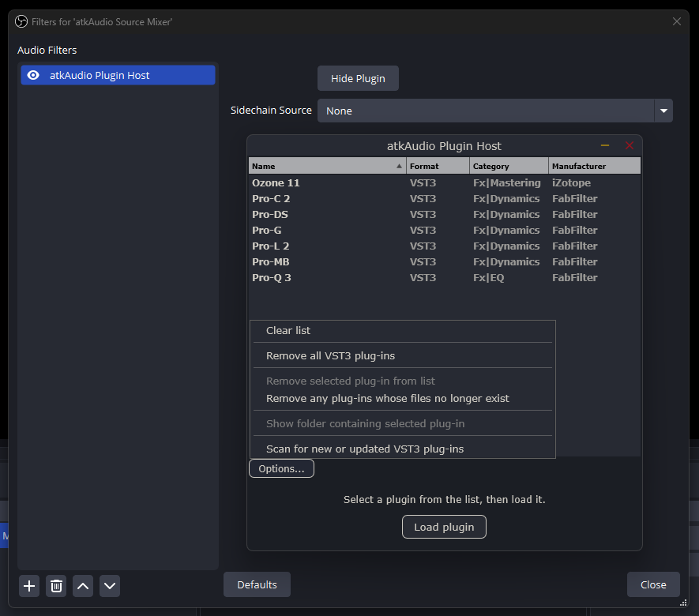
Task: Select the Pro-Q 3 plugin row
Action: [316, 277]
